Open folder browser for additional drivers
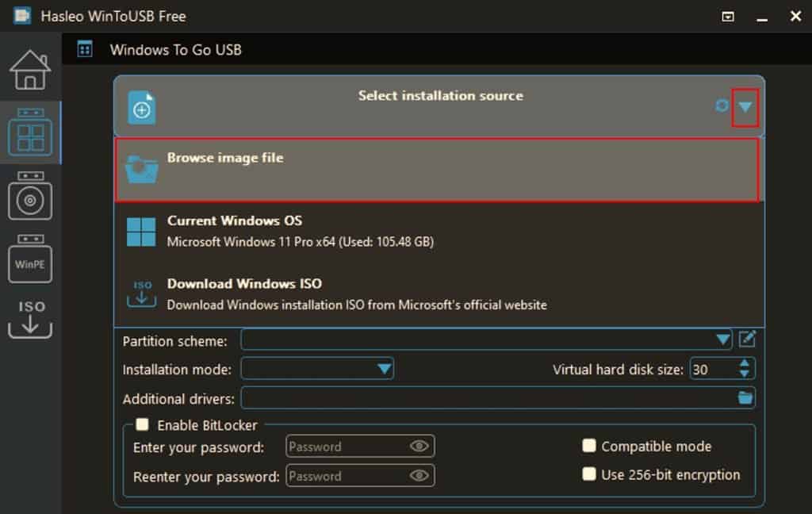Viewport: 812px width, 514px height. (x=744, y=397)
